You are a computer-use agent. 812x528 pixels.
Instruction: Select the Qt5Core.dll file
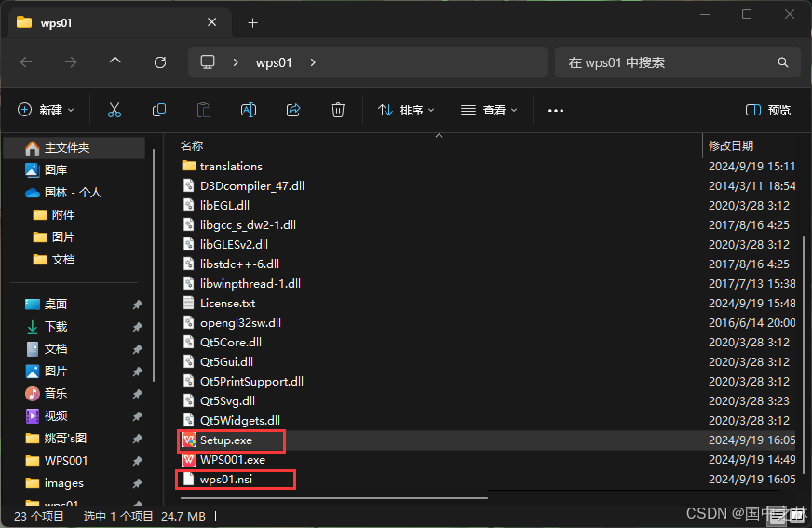point(230,342)
